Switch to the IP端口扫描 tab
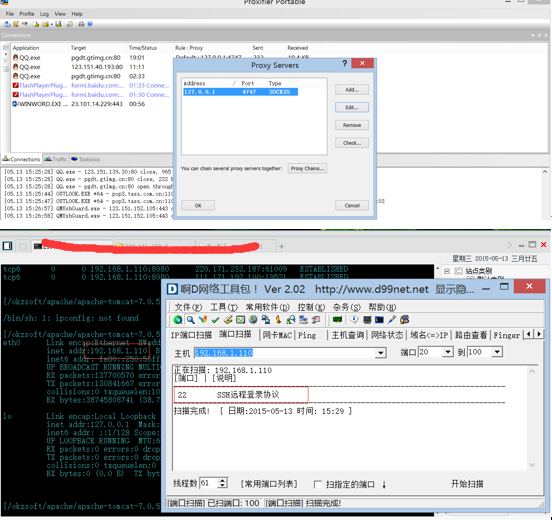 (x=191, y=335)
